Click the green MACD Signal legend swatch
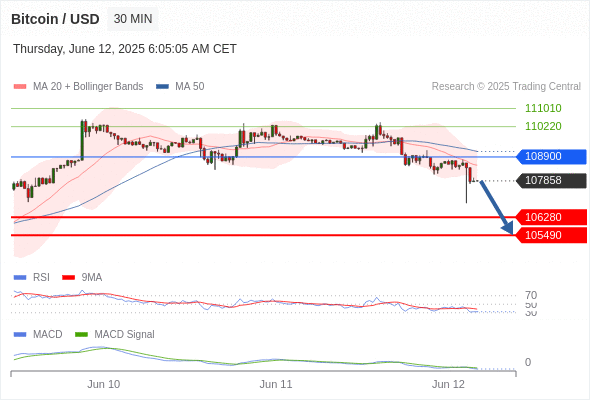Image resolution: width=590 pixels, height=400 pixels. [x=81, y=335]
